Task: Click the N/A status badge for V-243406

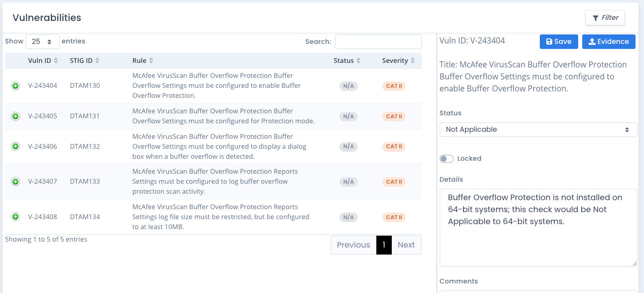Action: (x=348, y=147)
